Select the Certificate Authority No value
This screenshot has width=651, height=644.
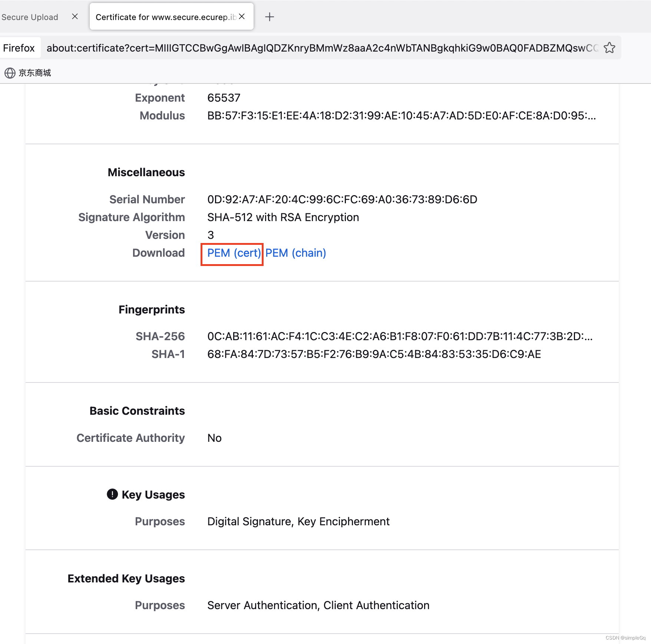(214, 438)
